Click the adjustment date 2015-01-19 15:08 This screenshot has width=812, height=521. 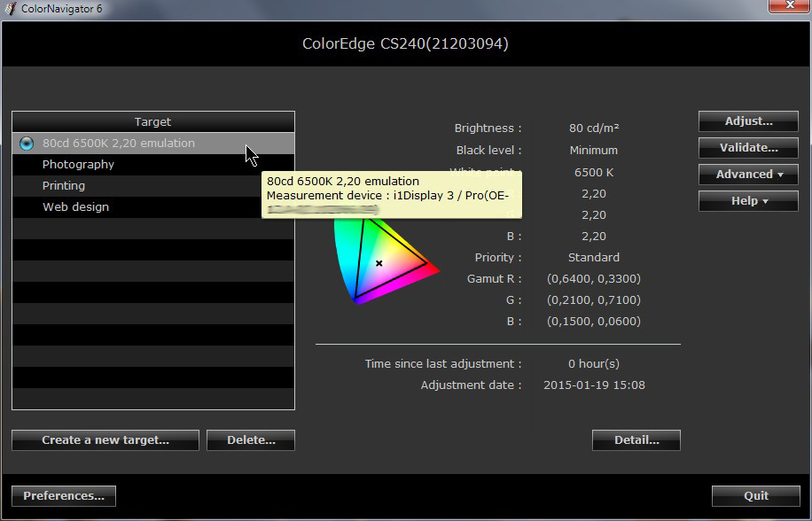[594, 385]
